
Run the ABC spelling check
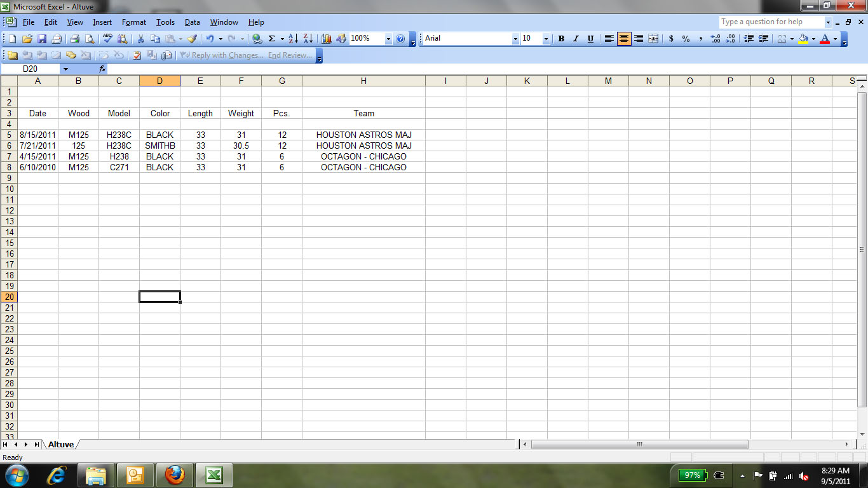pos(107,39)
